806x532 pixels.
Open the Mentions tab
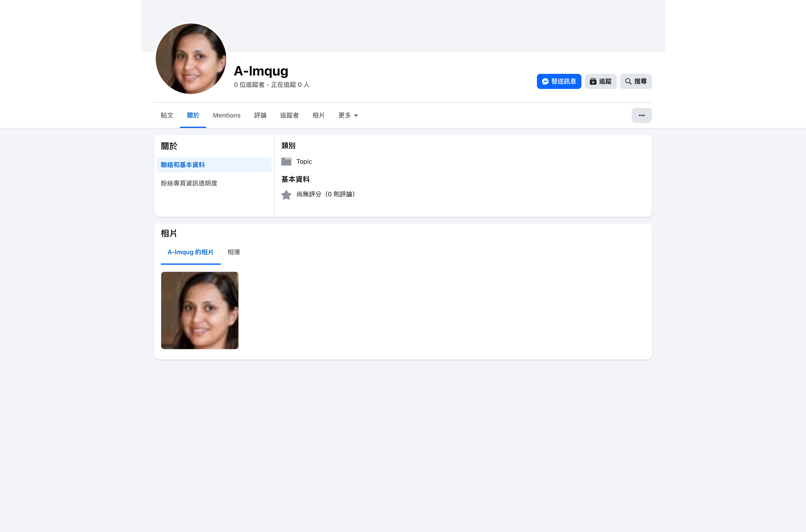(226, 115)
